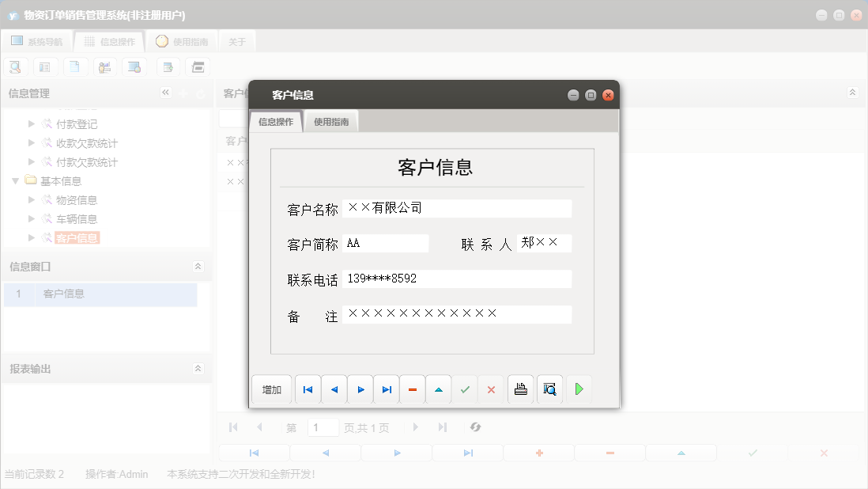Click the printer icon in the dialog toolbar
The height and width of the screenshot is (489, 868).
(x=520, y=389)
